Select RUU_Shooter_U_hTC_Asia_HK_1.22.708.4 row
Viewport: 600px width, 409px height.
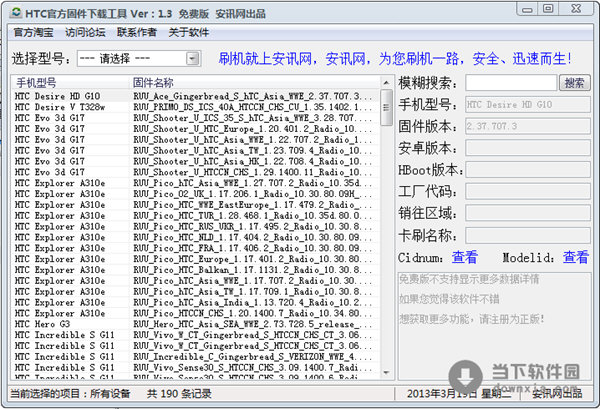(195, 161)
